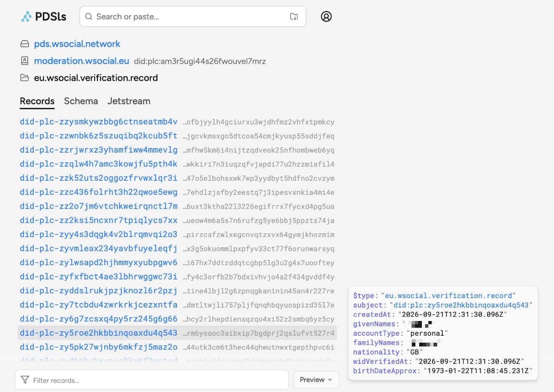Click eu.wsocial.verification.record collection name

(x=96, y=78)
